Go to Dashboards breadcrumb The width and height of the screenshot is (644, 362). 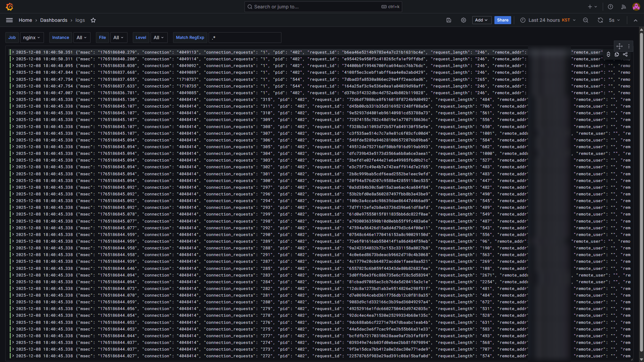pyautogui.click(x=54, y=20)
